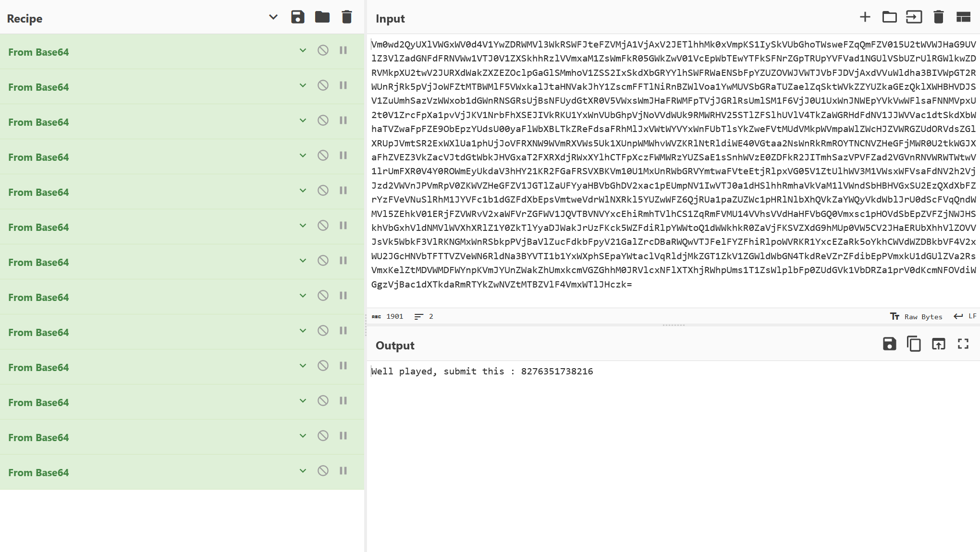
Task: Collapse the Recipe header chevron
Action: point(273,17)
